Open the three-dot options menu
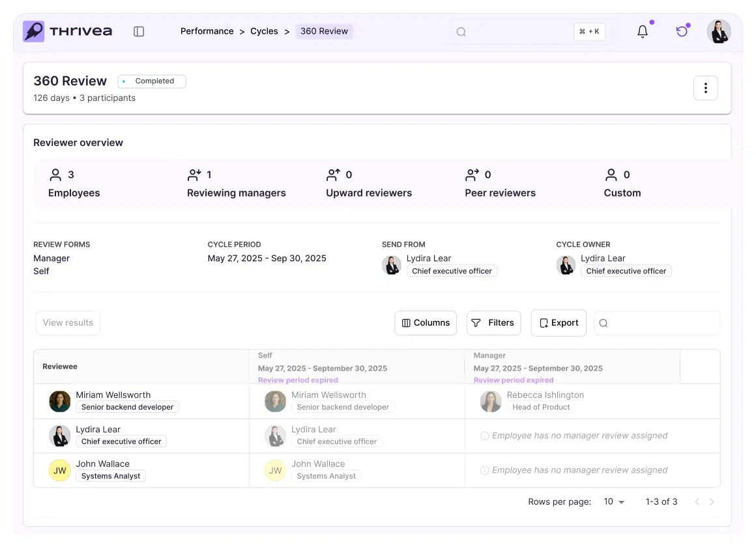The height and width of the screenshot is (547, 756). [705, 88]
